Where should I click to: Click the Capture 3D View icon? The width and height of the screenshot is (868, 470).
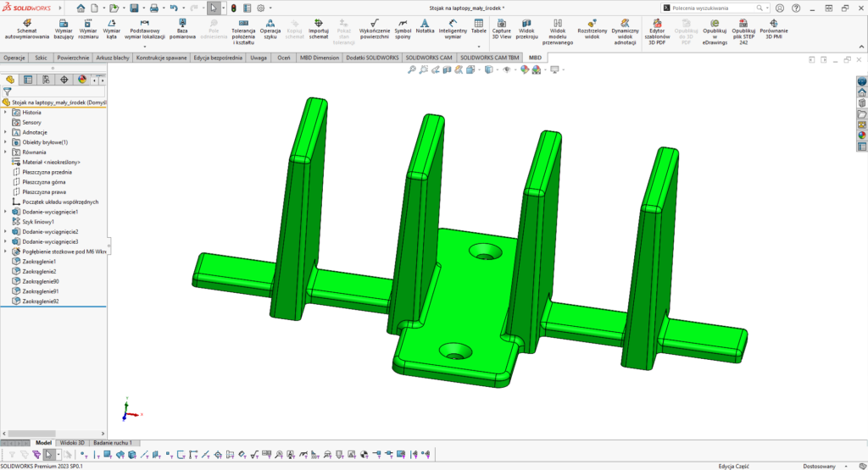pos(501,29)
